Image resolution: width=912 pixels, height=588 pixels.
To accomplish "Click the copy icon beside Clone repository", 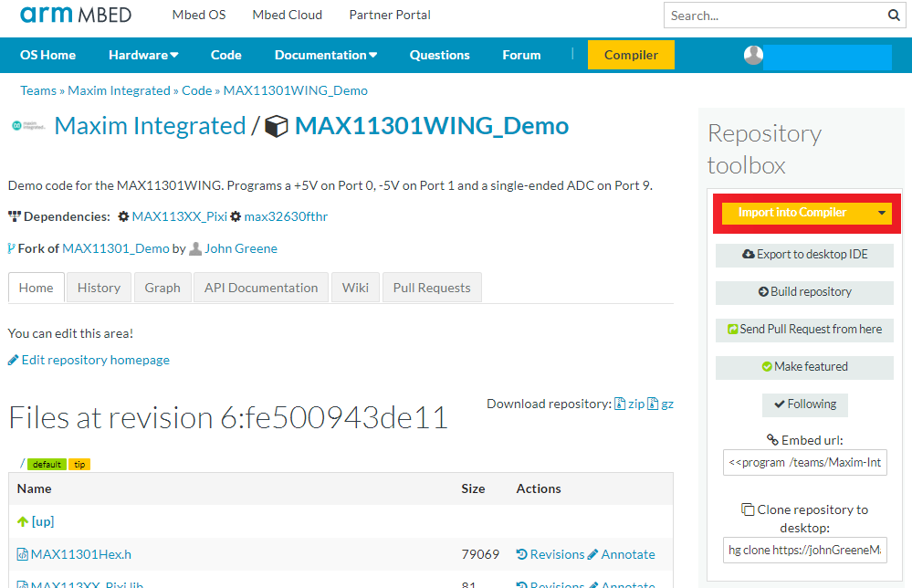I will (x=748, y=509).
